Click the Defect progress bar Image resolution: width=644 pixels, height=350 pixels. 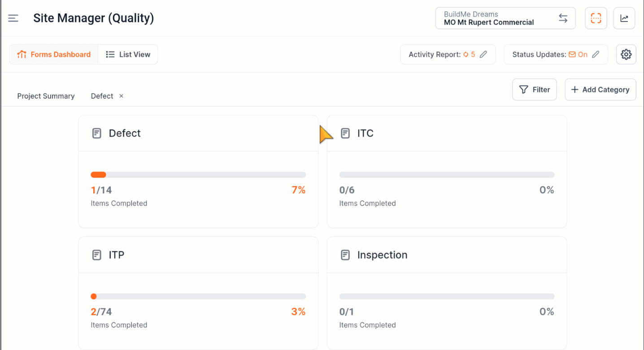198,175
